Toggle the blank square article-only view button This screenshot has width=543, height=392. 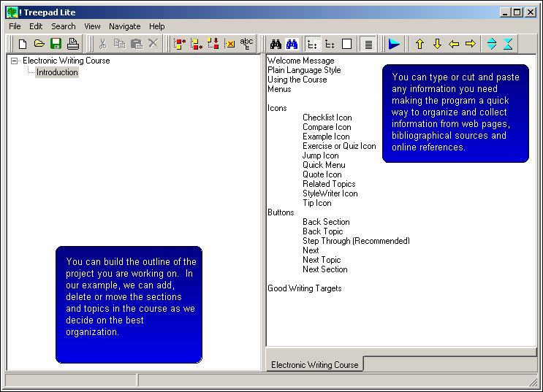tap(346, 44)
